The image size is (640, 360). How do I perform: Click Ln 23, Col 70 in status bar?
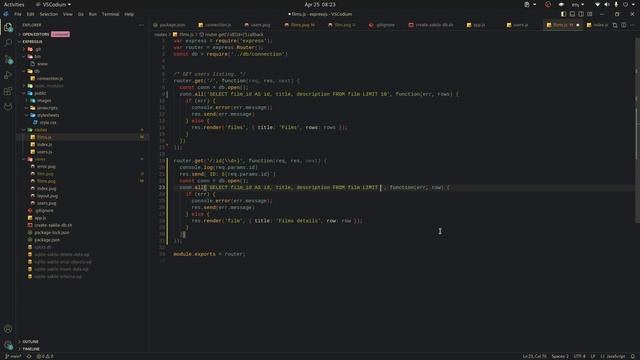[x=534, y=356]
